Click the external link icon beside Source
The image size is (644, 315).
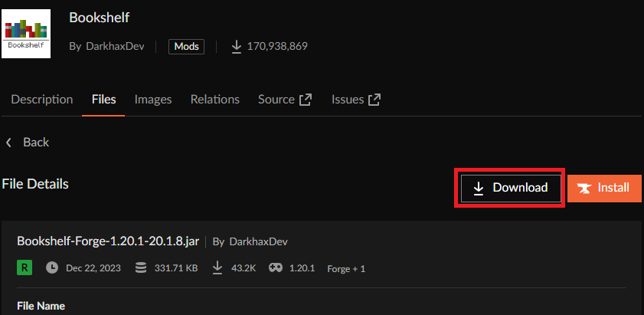pyautogui.click(x=306, y=100)
